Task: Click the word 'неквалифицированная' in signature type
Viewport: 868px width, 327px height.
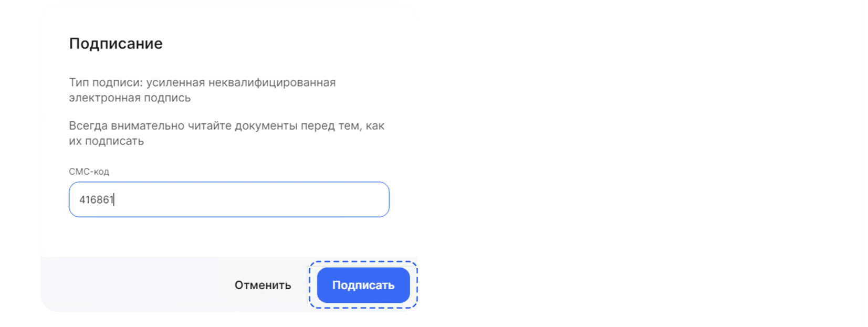Action: pos(272,82)
